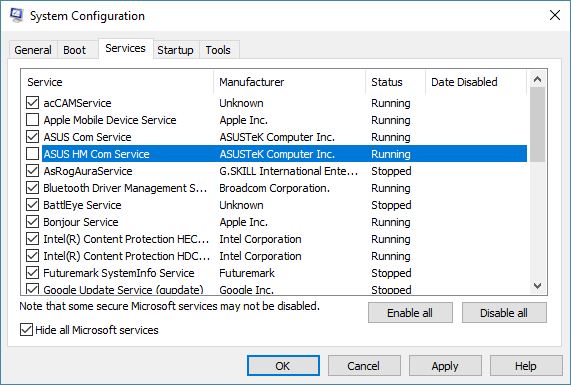571x385 pixels.
Task: Check the ASUS HM Com Service box
Action: point(32,154)
